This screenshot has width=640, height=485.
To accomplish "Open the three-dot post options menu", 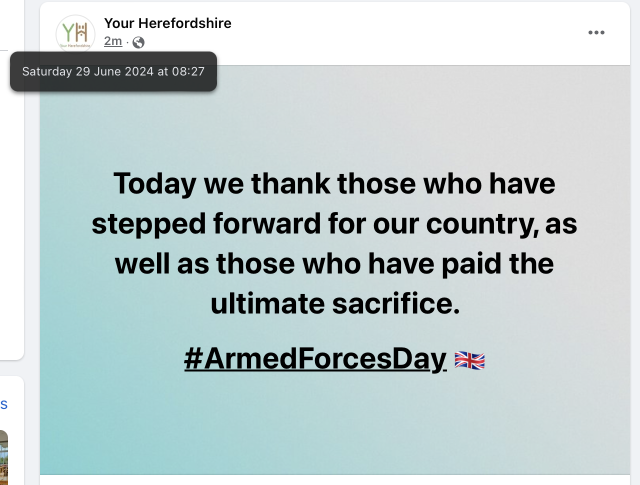I will coord(596,32).
